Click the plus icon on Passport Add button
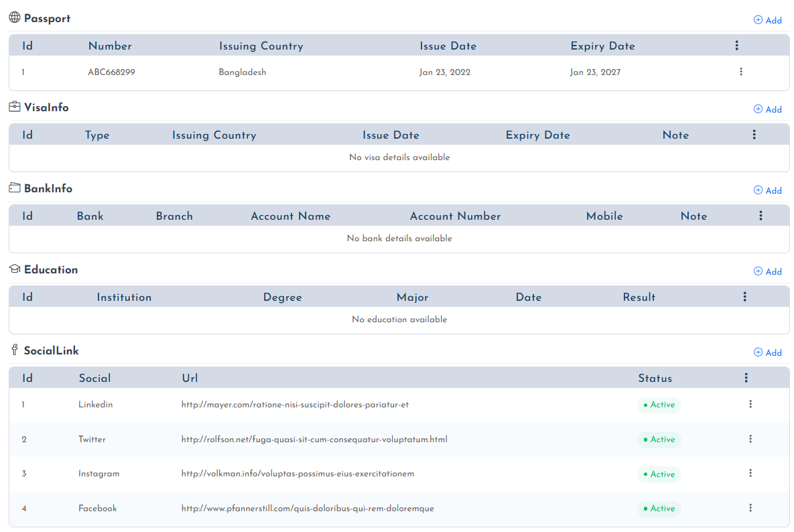794x532 pixels. 758,20
